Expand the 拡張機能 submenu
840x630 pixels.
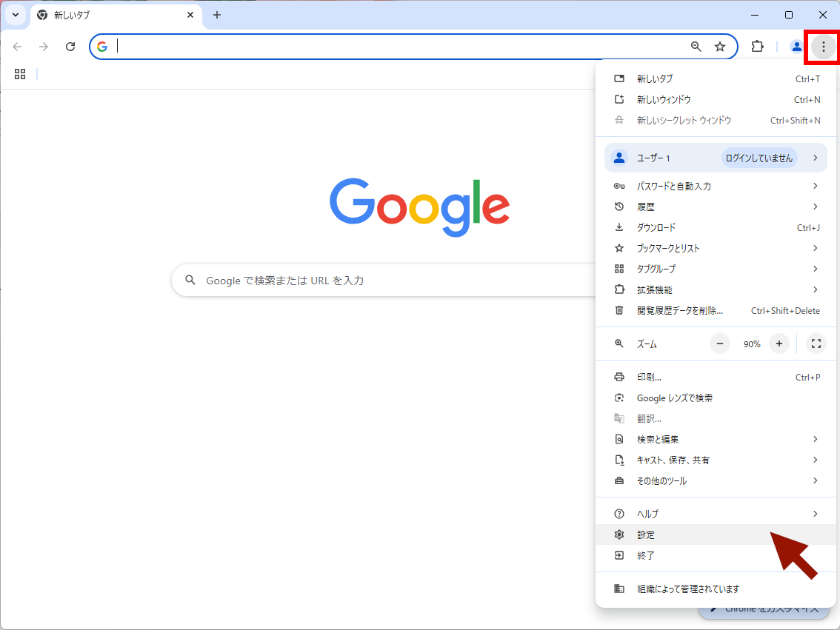(x=716, y=289)
